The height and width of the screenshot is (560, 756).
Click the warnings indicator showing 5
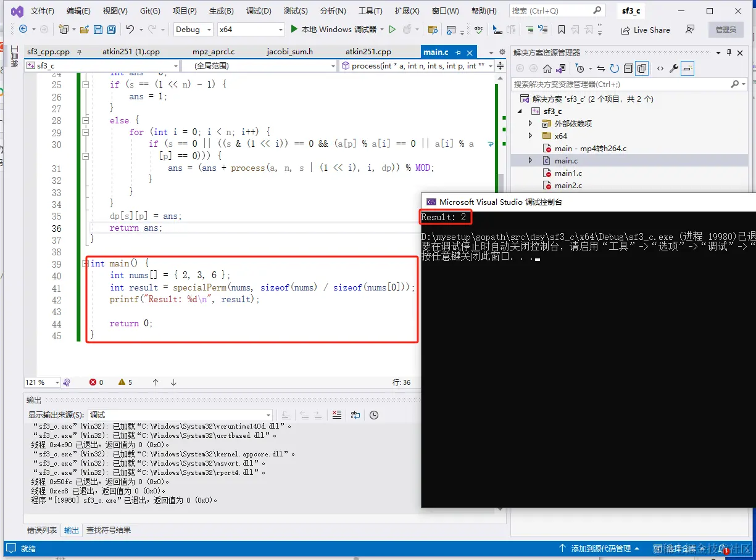125,382
